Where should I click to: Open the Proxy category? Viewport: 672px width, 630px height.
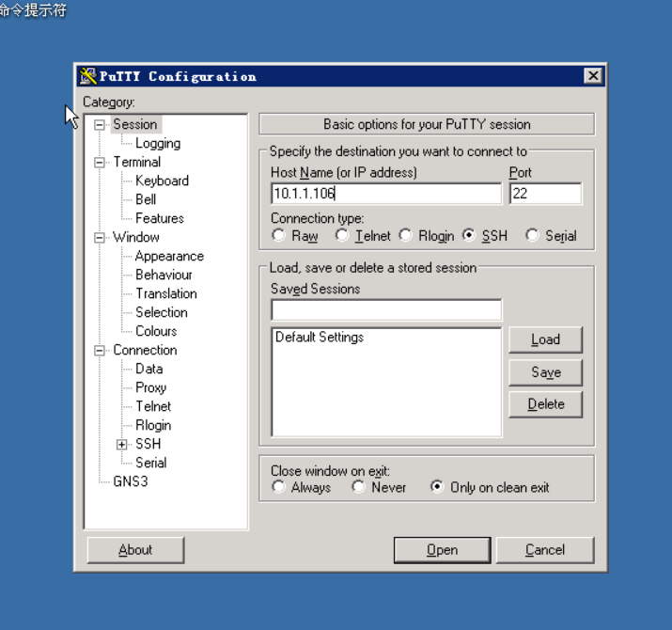pos(151,387)
